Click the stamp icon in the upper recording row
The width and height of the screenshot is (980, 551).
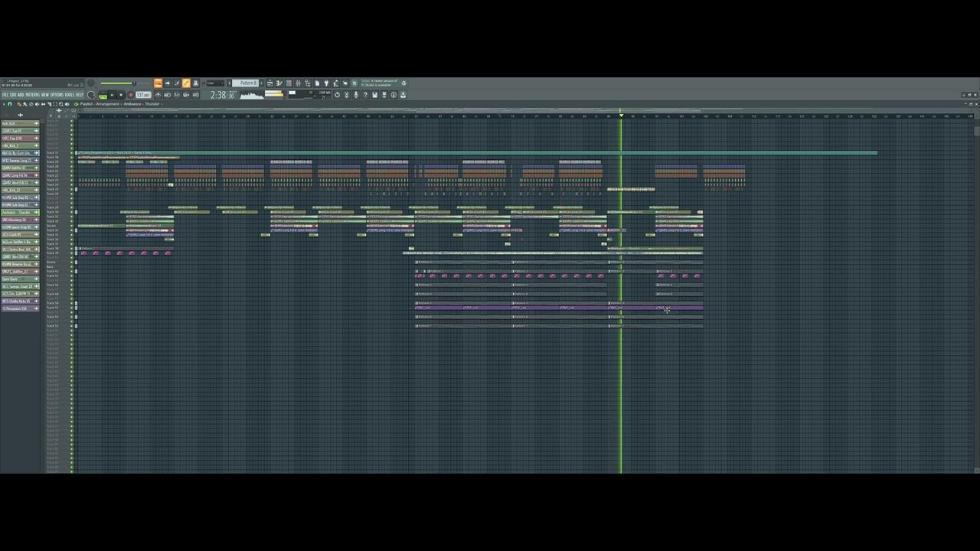(195, 83)
